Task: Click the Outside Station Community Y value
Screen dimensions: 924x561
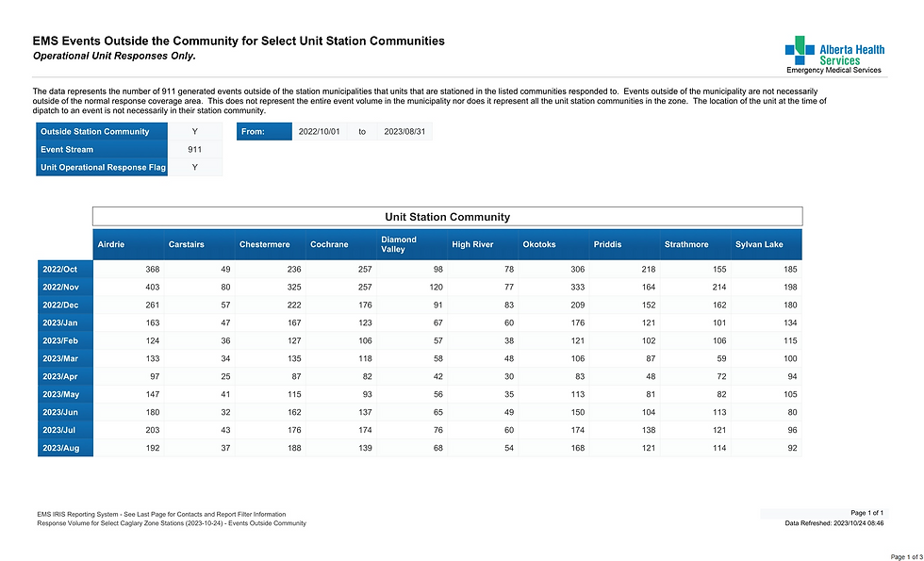Action: click(x=195, y=132)
